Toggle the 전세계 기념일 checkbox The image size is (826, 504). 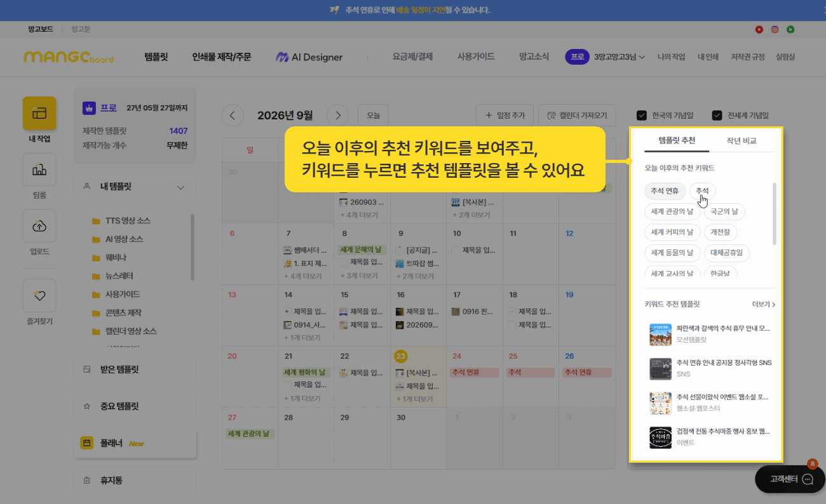tap(717, 116)
